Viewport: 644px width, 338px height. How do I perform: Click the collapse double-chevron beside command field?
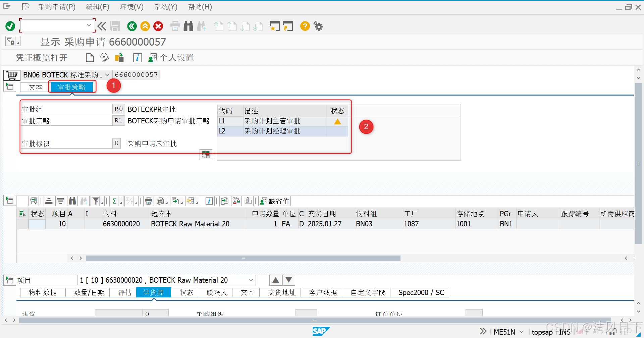coord(102,26)
